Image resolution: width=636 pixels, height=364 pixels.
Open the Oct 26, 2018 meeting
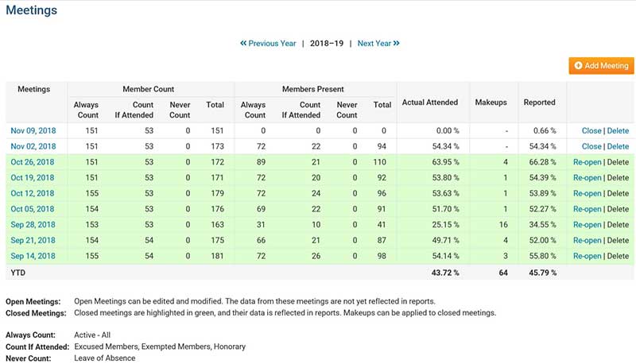33,162
